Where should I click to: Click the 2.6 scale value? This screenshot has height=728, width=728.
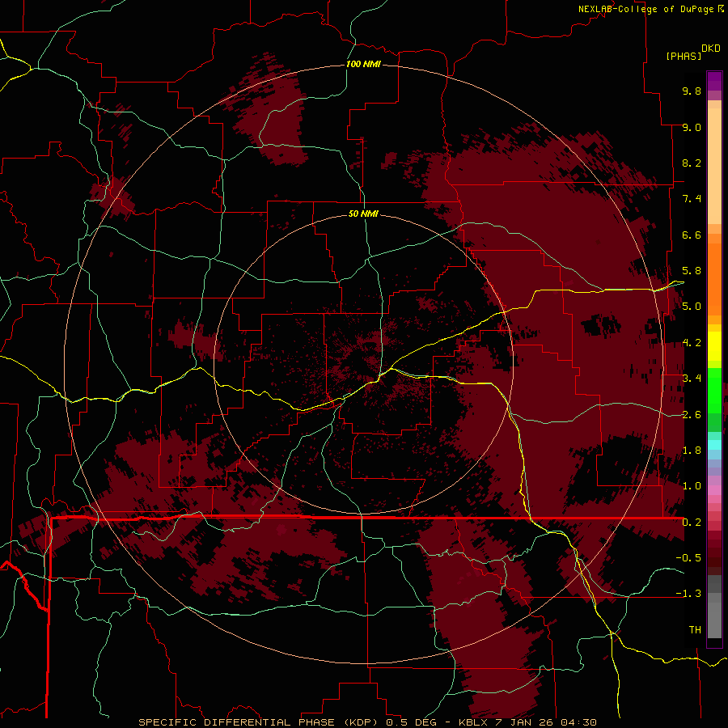point(692,415)
